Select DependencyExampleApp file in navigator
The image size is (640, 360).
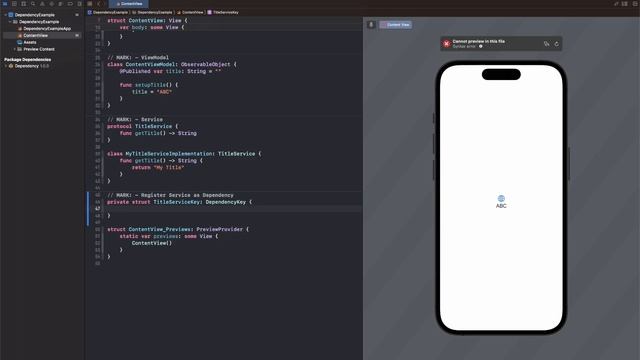tap(44, 29)
